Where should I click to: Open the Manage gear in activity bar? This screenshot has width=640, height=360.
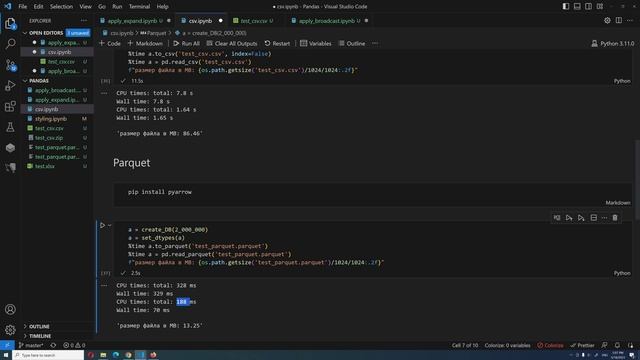(10, 329)
